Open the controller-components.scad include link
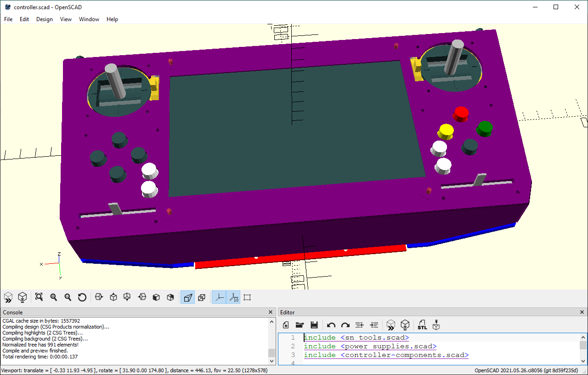The height and width of the screenshot is (375, 588). pos(404,355)
